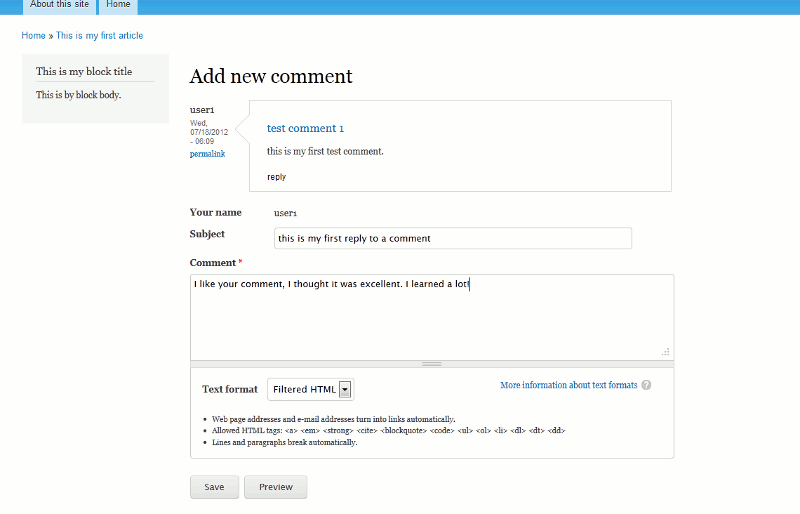Image resolution: width=800 pixels, height=514 pixels.
Task: Click the comment box corner resize handle
Action: [665, 351]
